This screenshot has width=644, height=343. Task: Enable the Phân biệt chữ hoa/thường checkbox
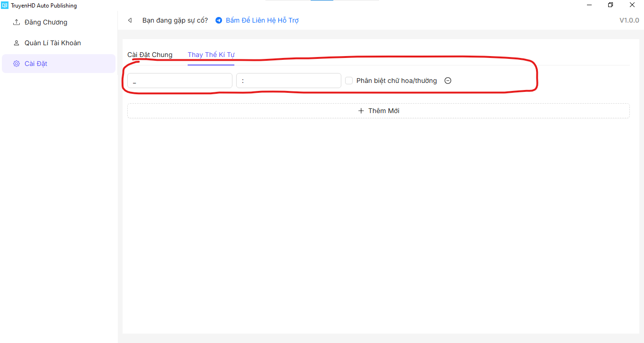pyautogui.click(x=349, y=81)
